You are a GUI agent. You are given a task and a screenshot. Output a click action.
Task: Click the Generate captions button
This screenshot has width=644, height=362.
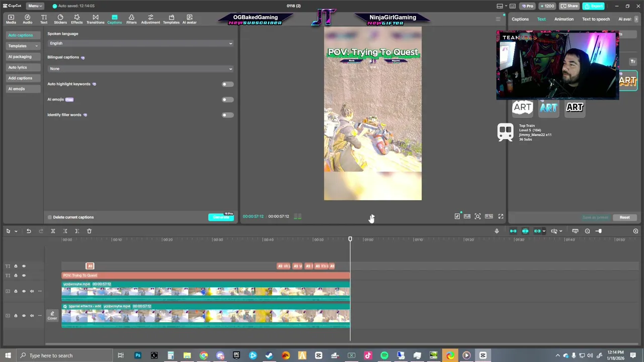tap(221, 217)
